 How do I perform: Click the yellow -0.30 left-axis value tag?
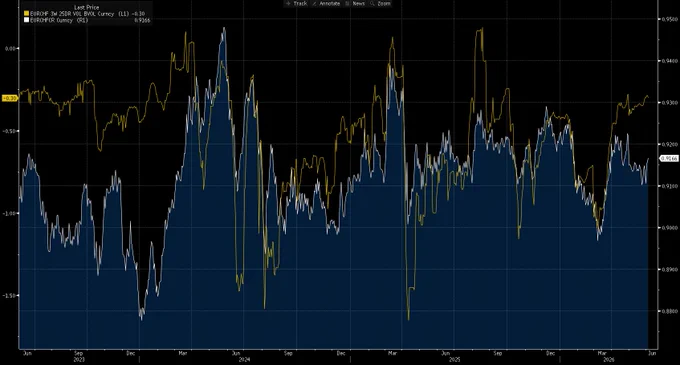click(10, 98)
